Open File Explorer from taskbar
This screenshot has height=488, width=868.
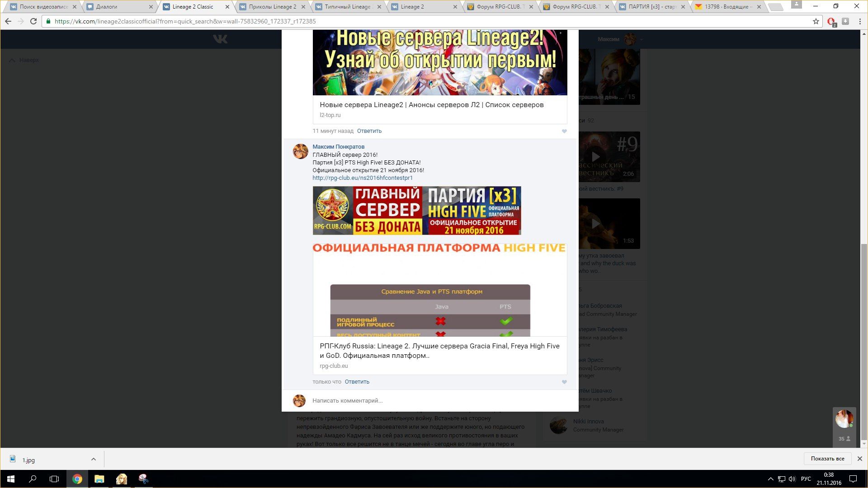99,479
